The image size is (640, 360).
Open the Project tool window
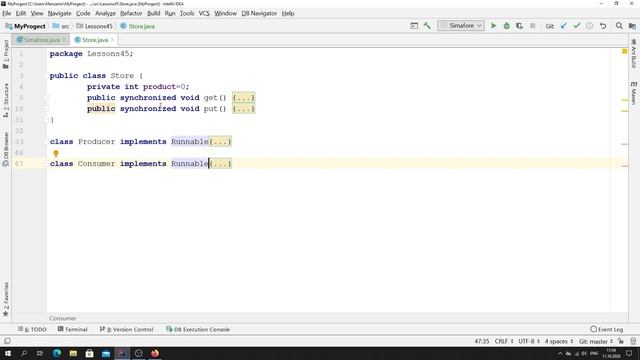point(6,54)
